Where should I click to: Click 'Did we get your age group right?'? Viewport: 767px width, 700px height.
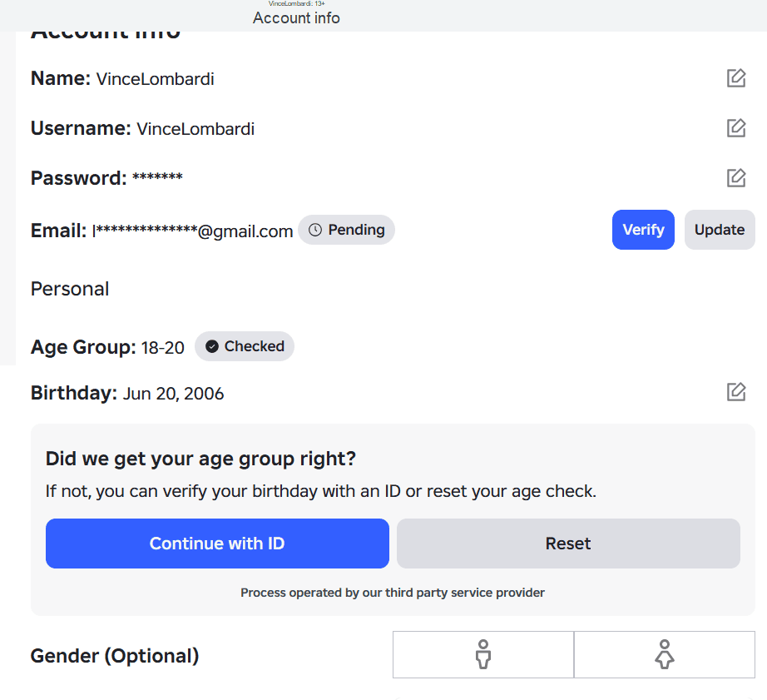(200, 459)
